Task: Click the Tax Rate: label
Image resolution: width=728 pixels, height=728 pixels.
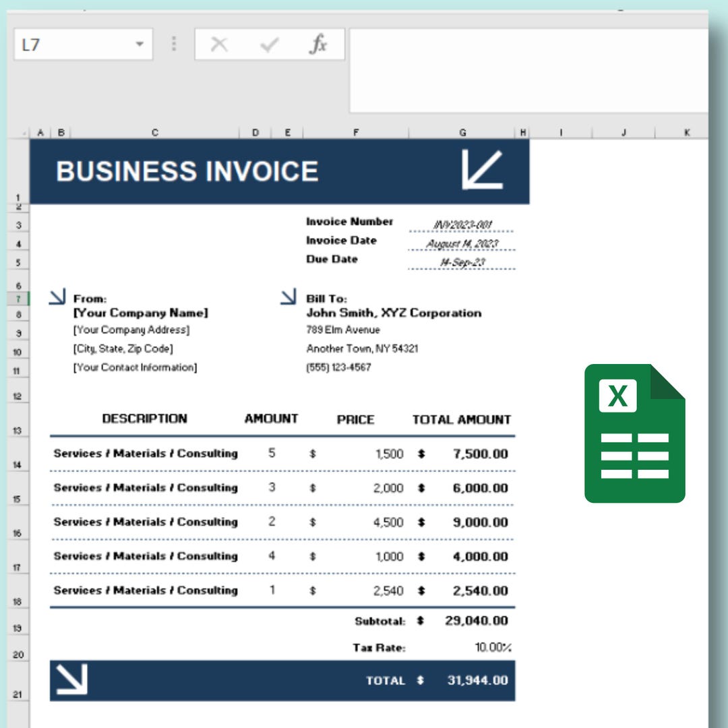Action: [379, 647]
